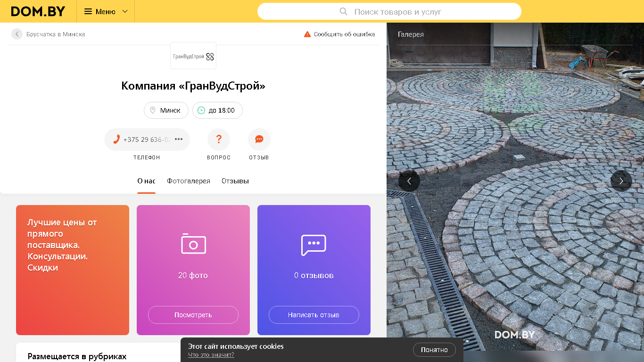
Task: Expand the Меню dropdown chevron
Action: tap(125, 11)
